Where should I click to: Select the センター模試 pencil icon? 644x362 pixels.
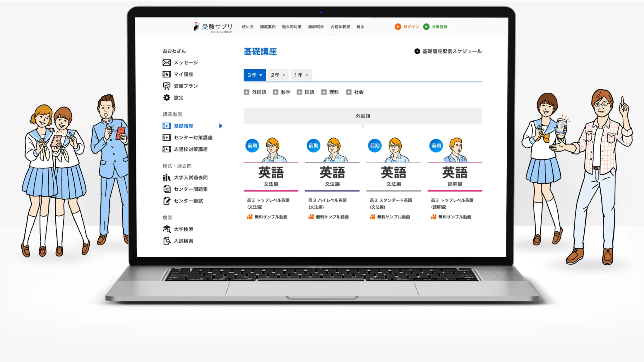[167, 201]
